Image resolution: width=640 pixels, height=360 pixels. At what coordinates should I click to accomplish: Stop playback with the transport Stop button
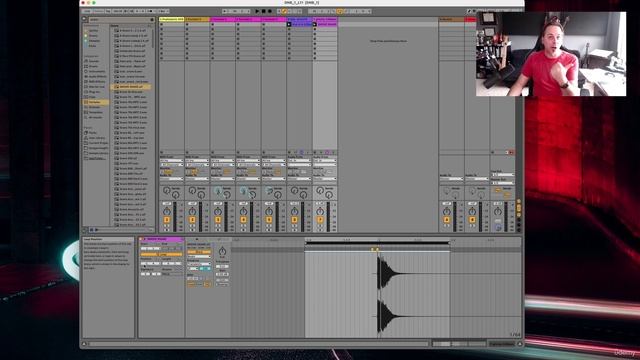pyautogui.click(x=263, y=11)
